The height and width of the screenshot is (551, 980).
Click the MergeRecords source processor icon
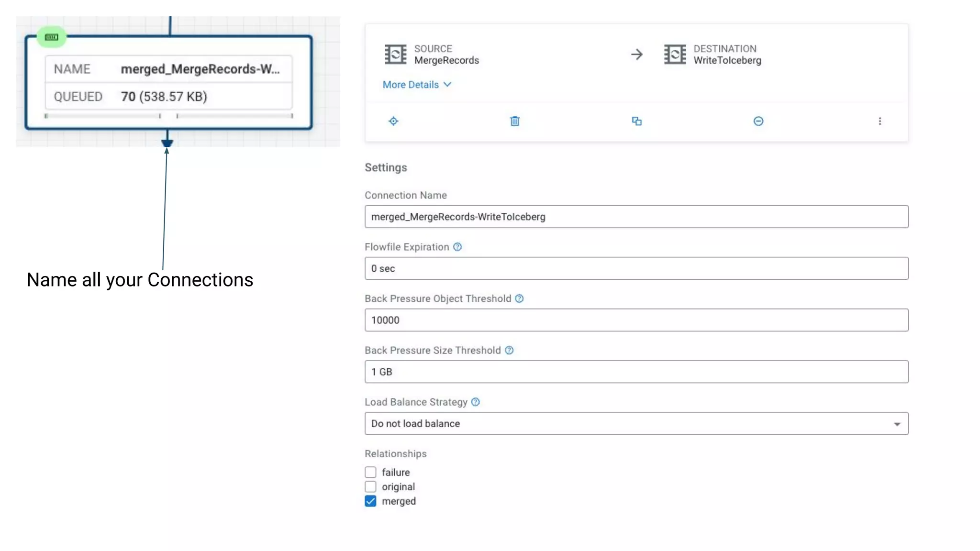pyautogui.click(x=395, y=54)
